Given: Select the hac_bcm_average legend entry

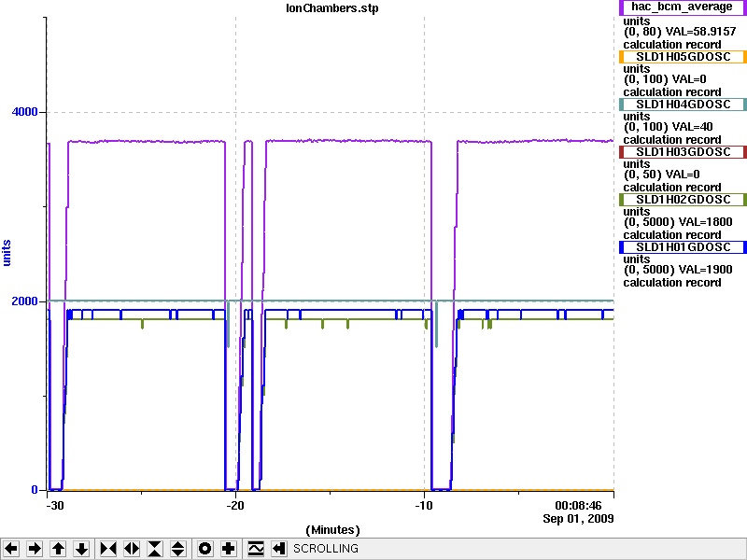Looking at the screenshot, I should [x=683, y=7].
